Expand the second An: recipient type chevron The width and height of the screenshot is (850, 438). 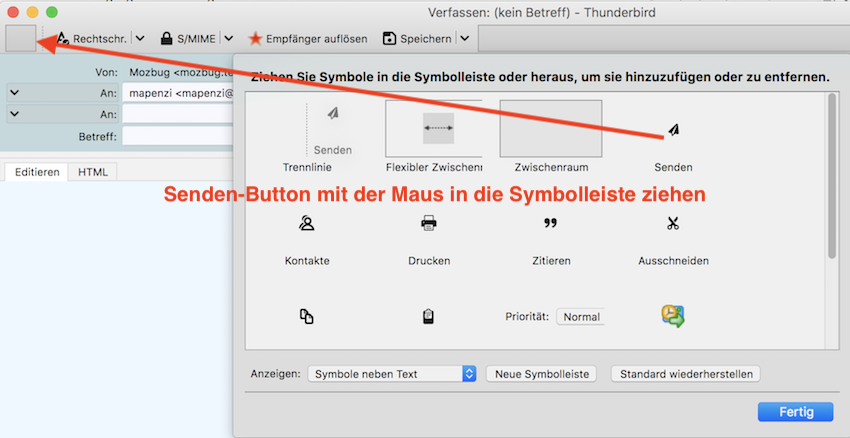[x=15, y=114]
